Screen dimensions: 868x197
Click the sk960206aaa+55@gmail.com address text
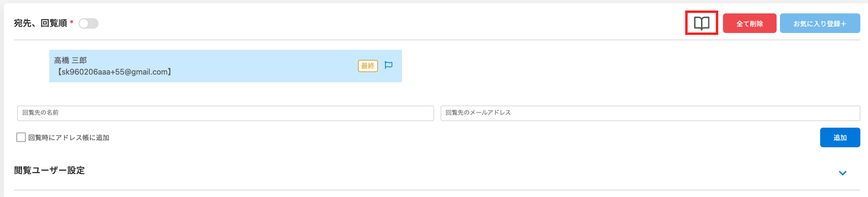coord(115,72)
